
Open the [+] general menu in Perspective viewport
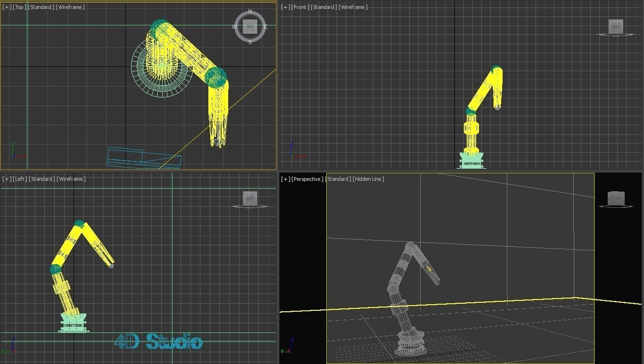point(285,179)
